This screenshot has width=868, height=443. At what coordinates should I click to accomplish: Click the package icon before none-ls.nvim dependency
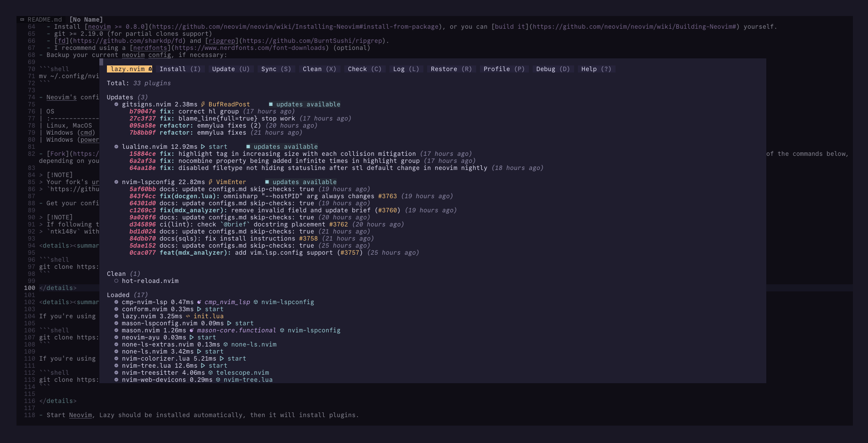[226, 345]
